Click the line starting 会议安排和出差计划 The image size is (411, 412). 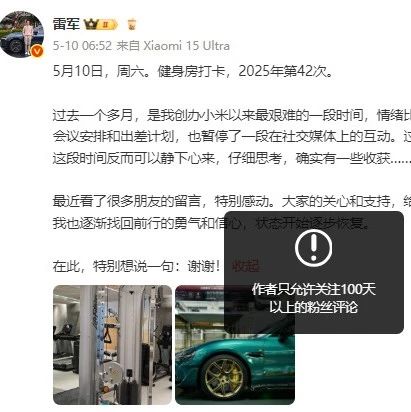232,137
